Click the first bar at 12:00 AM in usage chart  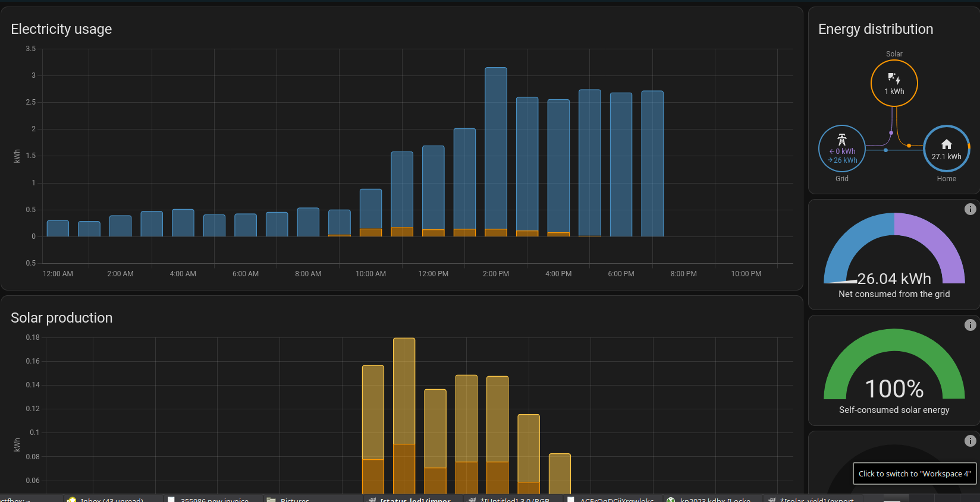[58, 229]
